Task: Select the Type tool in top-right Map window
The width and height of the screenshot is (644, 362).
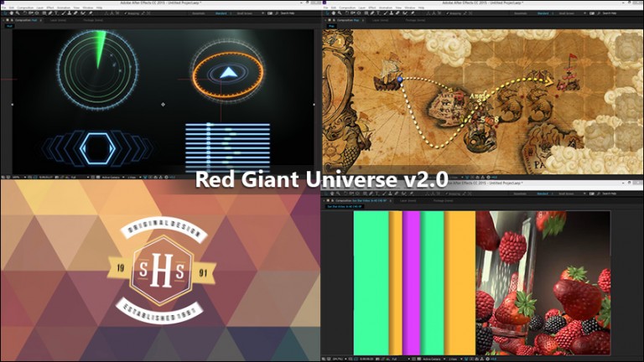Action: click(x=378, y=13)
